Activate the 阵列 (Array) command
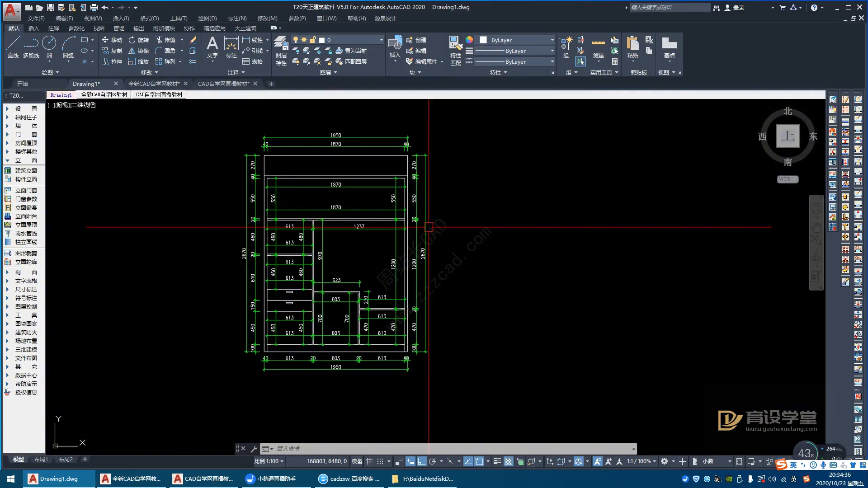This screenshot has width=868, height=488. [165, 61]
